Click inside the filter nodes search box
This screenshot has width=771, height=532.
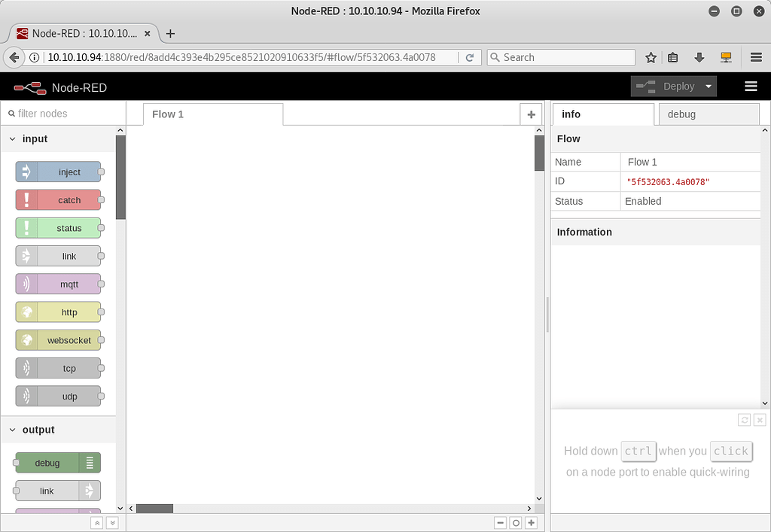(60, 114)
